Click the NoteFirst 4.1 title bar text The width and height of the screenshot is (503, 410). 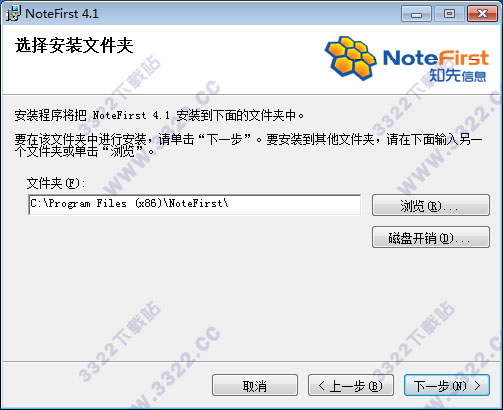coord(62,14)
